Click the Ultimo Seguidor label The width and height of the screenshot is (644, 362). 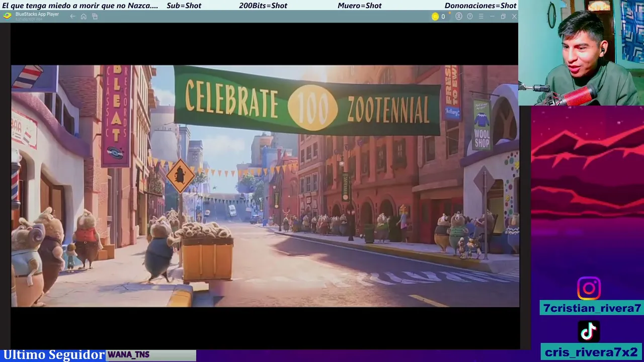53,355
